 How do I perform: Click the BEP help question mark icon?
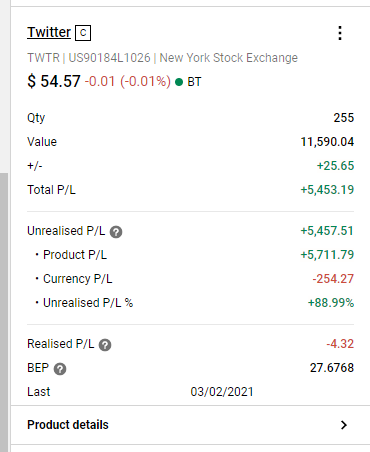coord(60,369)
